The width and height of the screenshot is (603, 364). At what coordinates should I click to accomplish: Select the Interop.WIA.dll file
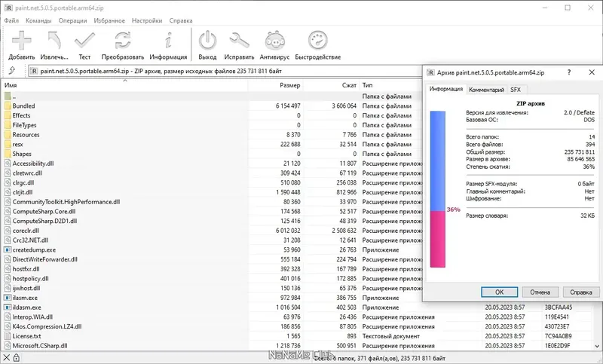coord(32,317)
